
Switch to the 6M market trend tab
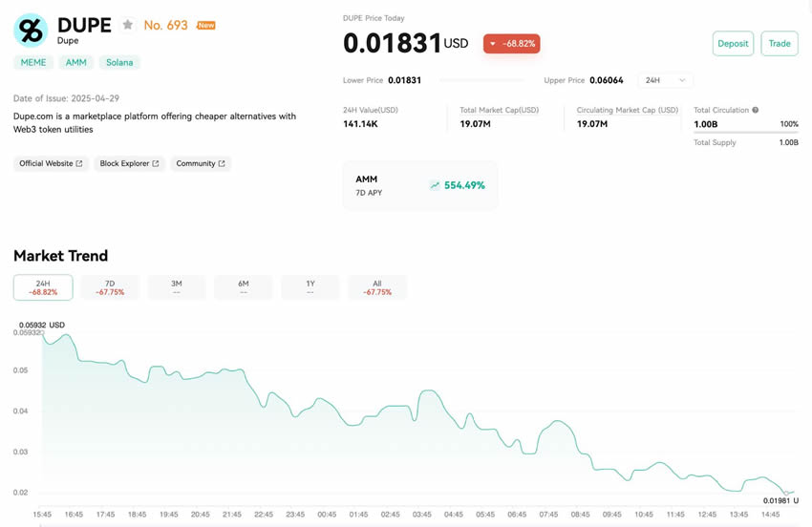(x=244, y=287)
